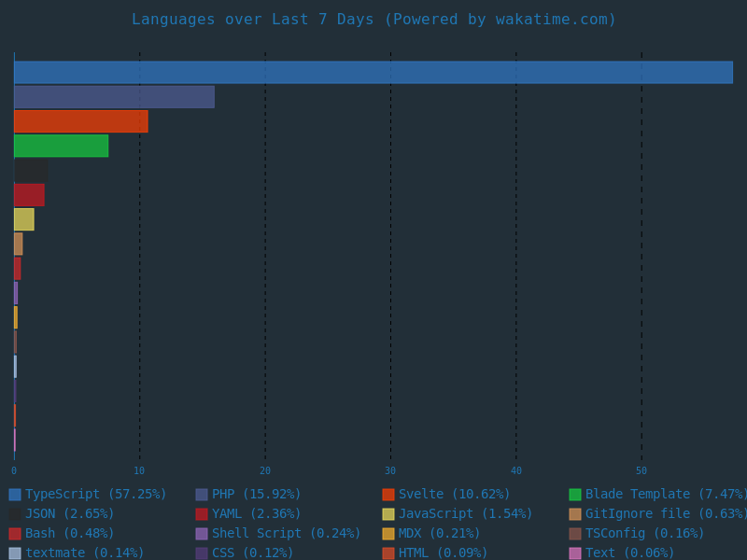Select the Svelte legend color box
747x560 pixels.
(388, 495)
